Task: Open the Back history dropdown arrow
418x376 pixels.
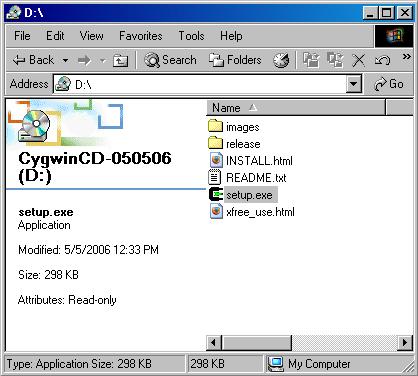Action: [65, 60]
